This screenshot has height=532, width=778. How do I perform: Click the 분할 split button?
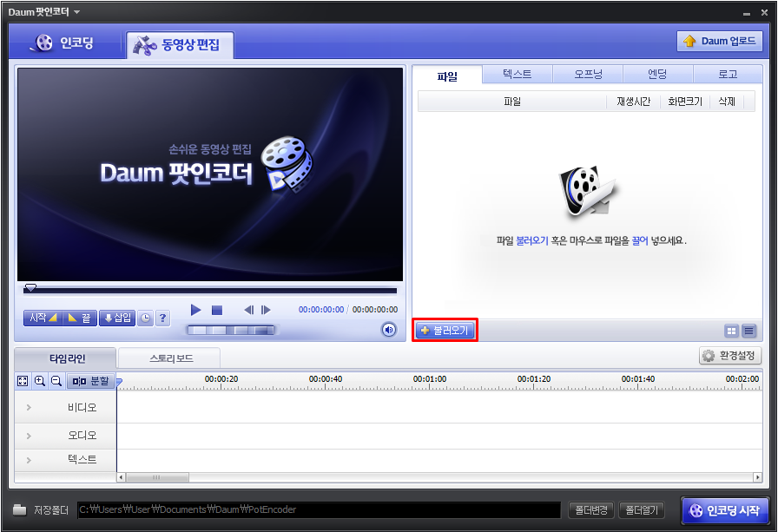(91, 381)
